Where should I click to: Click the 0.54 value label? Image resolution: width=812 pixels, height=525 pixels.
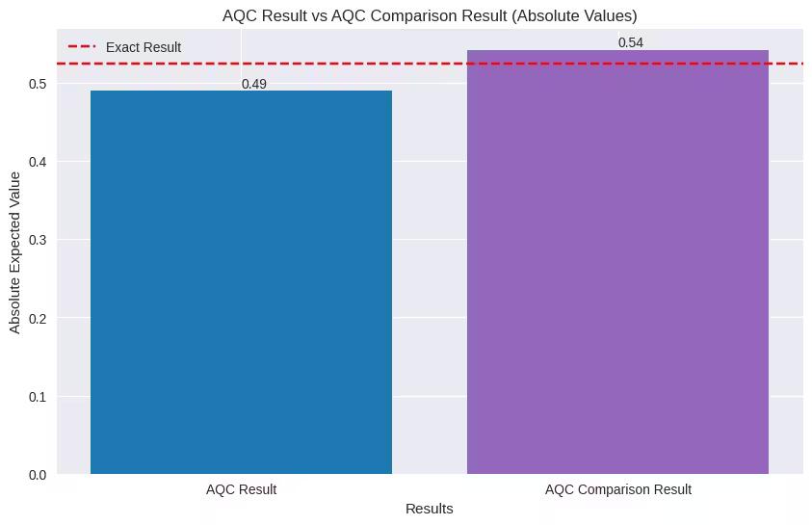coord(631,42)
